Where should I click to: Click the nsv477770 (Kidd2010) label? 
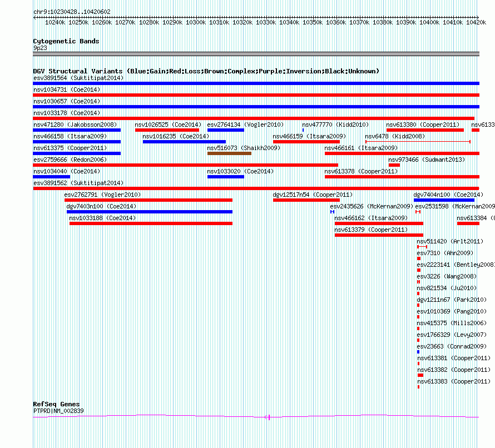(x=335, y=125)
